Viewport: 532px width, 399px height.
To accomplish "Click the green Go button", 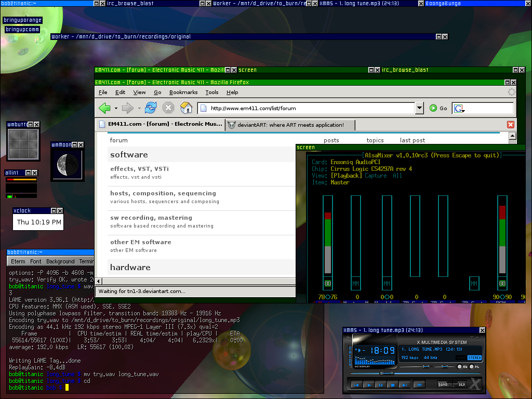I will coord(438,108).
